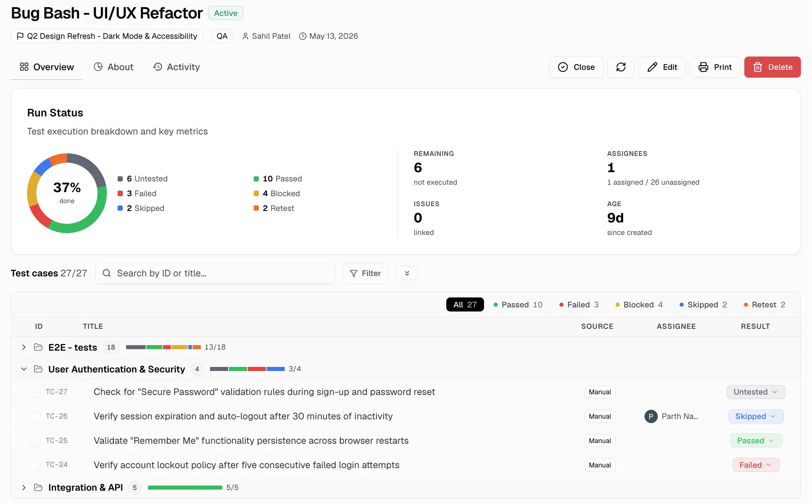Viewport: 812px width, 504px height.
Task: Click the RESULT column header
Action: [755, 326]
